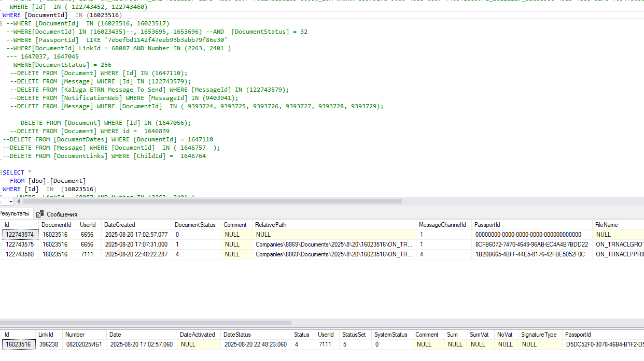Click the Id cell 16023516 in bottom grid
This screenshot has width=644, height=361.
pyautogui.click(x=18, y=344)
